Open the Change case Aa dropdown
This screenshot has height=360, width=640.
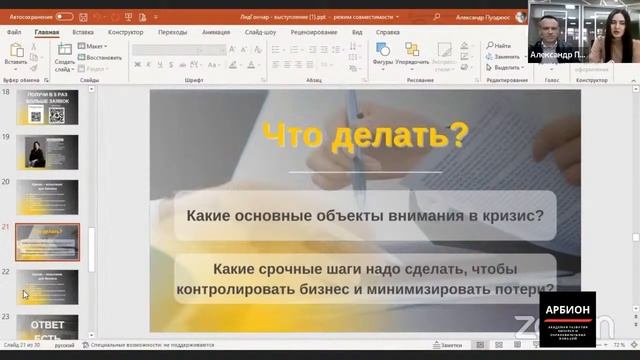pyautogui.click(x=213, y=65)
